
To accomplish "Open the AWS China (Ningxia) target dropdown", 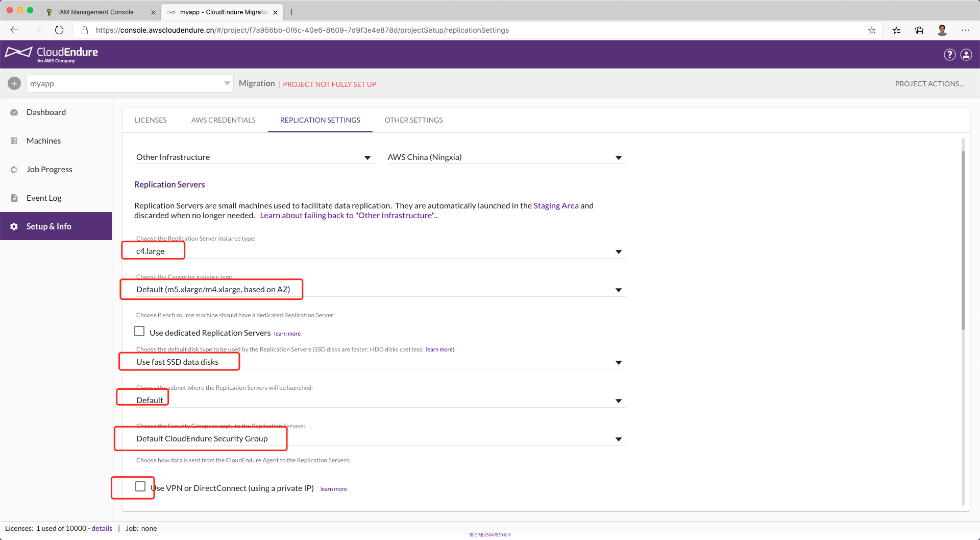I will pos(618,157).
